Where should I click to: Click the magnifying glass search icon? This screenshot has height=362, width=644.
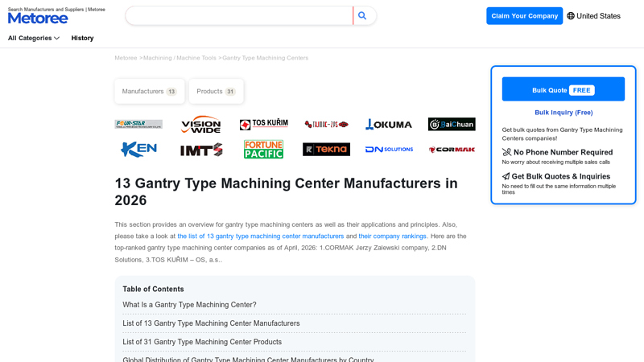click(363, 16)
